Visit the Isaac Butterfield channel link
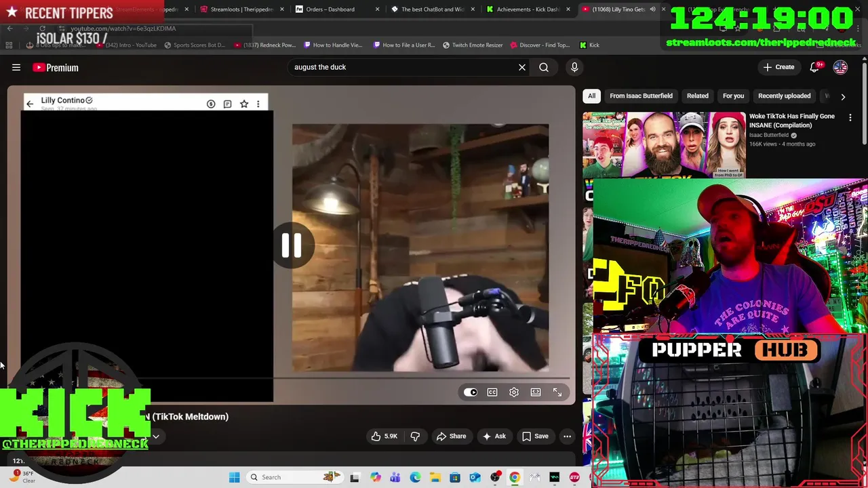 769,135
